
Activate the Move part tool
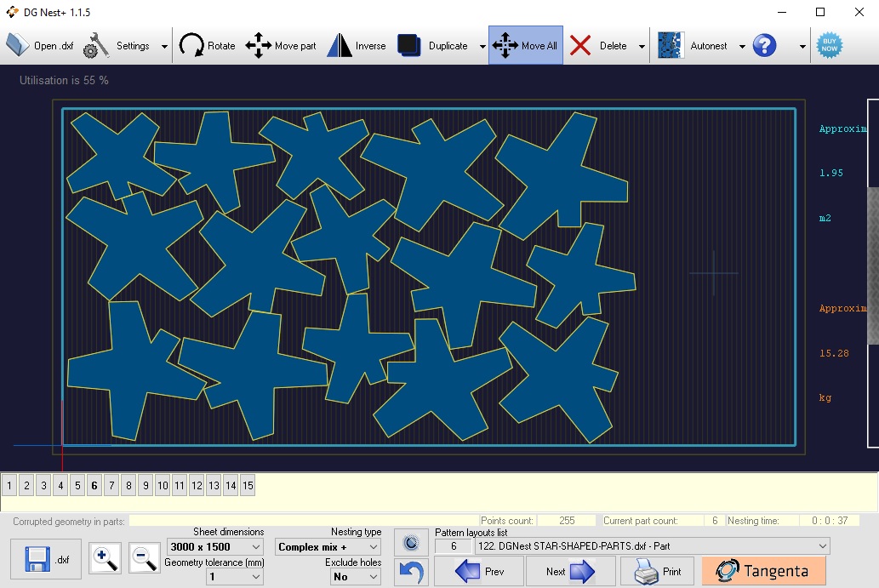(x=281, y=45)
